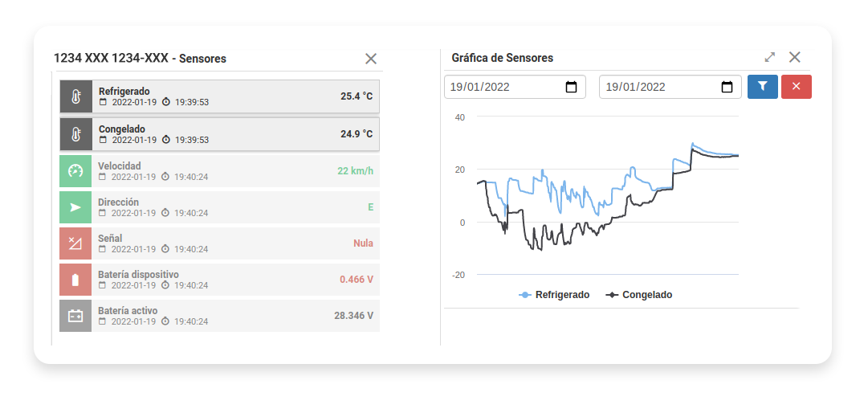Toggle Congelado series in chart legend
868x413 pixels.
tap(639, 295)
